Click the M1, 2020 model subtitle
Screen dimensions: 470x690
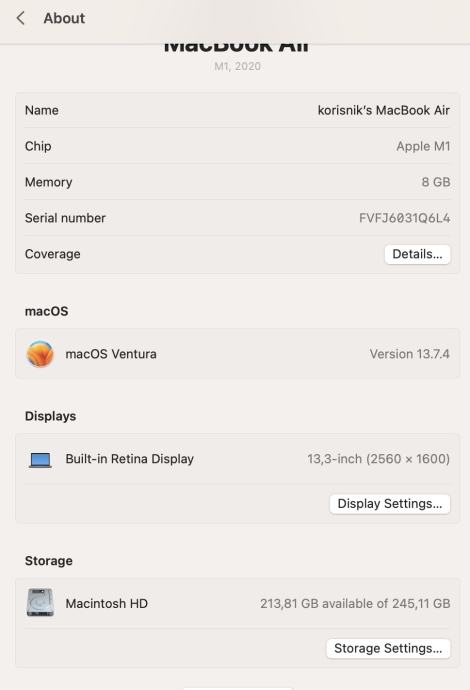[237, 66]
